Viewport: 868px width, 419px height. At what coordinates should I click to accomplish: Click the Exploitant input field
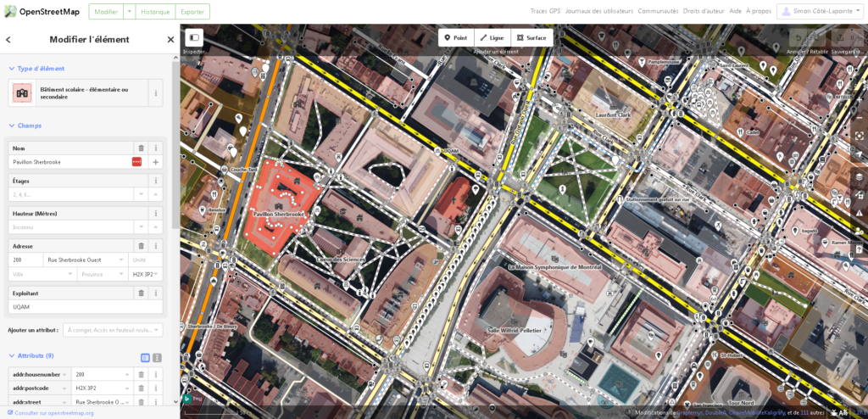point(85,307)
